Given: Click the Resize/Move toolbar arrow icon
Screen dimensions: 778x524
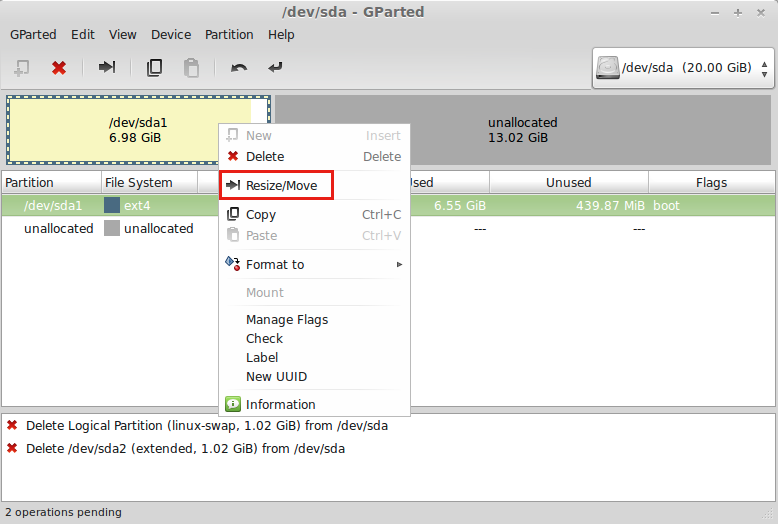Looking at the screenshot, I should pos(107,68).
